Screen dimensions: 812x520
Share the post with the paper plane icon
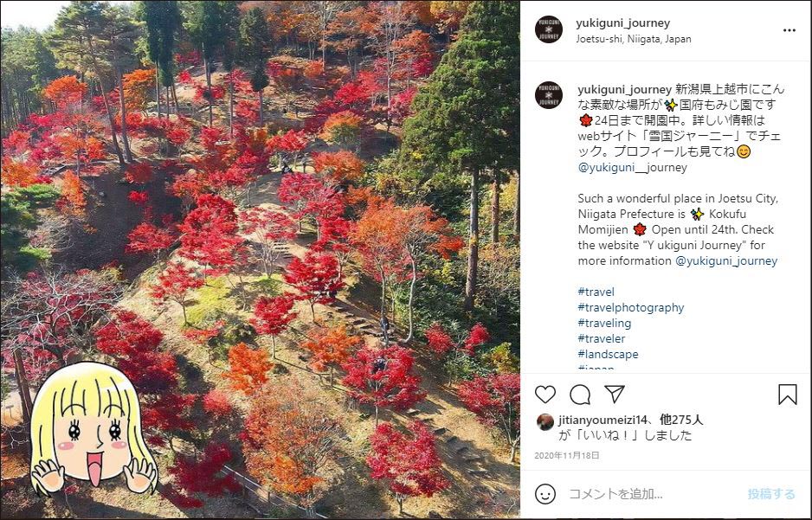(614, 395)
